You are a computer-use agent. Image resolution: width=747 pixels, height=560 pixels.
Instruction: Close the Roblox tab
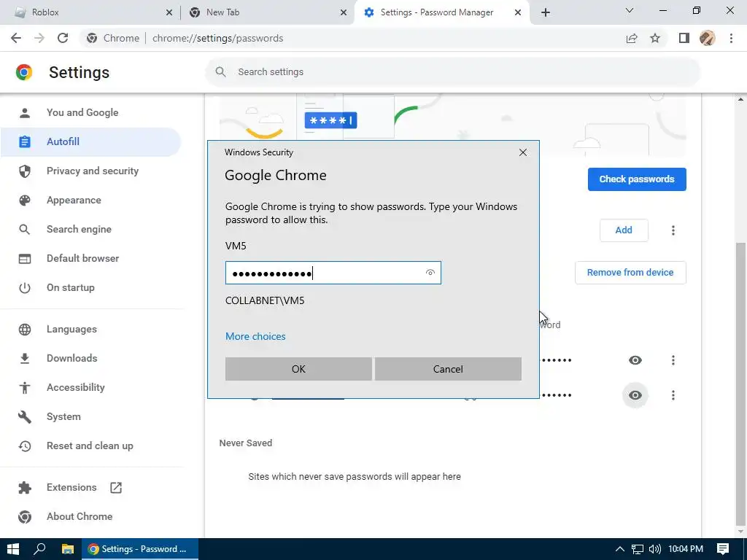click(169, 12)
